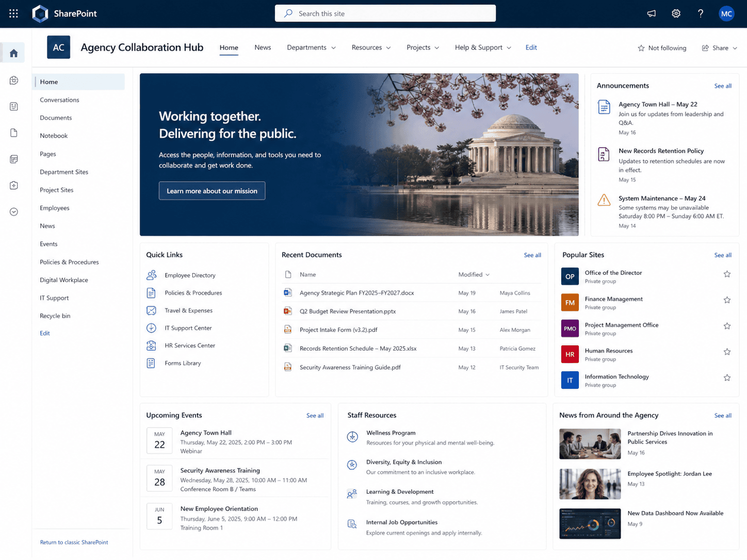747x560 pixels.
Task: Click the Wellness Program icon
Action: pos(352,437)
